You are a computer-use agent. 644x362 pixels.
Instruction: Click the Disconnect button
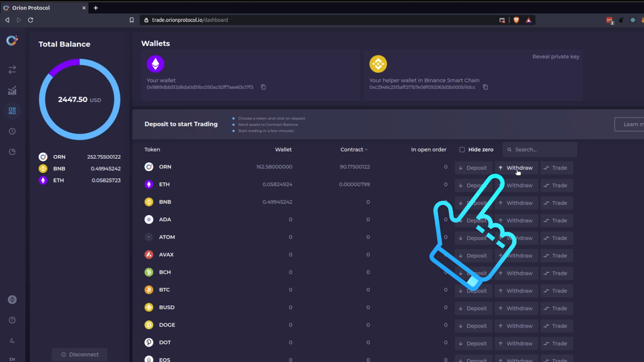(80, 354)
